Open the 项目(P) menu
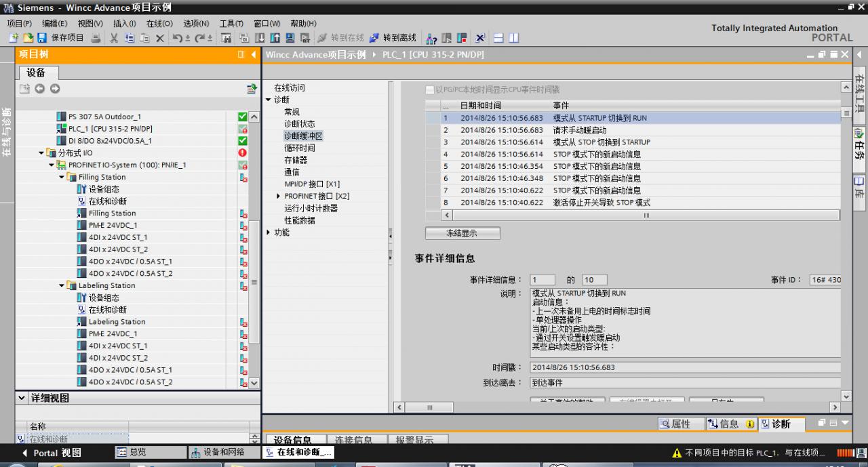The height and width of the screenshot is (467, 868). [x=20, y=23]
